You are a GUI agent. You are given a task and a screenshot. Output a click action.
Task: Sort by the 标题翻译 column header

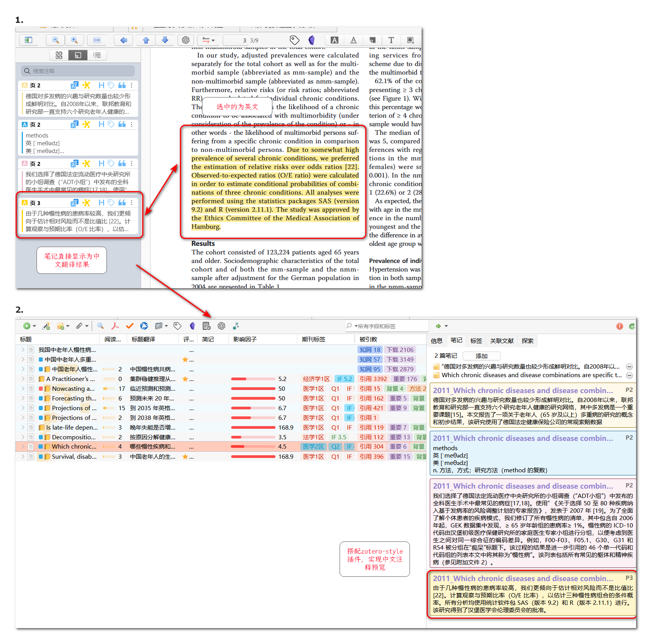pyautogui.click(x=152, y=339)
